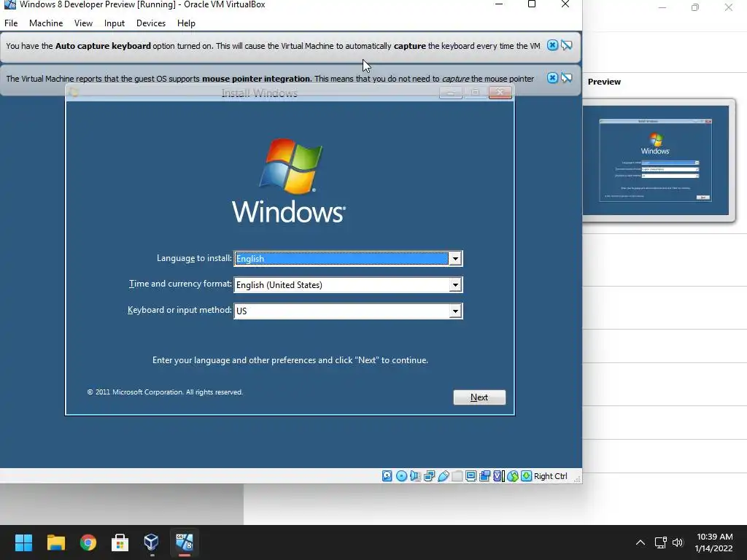Viewport: 747px width, 560px height.
Task: Click the Preview heading in VirtualBox Manager
Action: pos(604,82)
